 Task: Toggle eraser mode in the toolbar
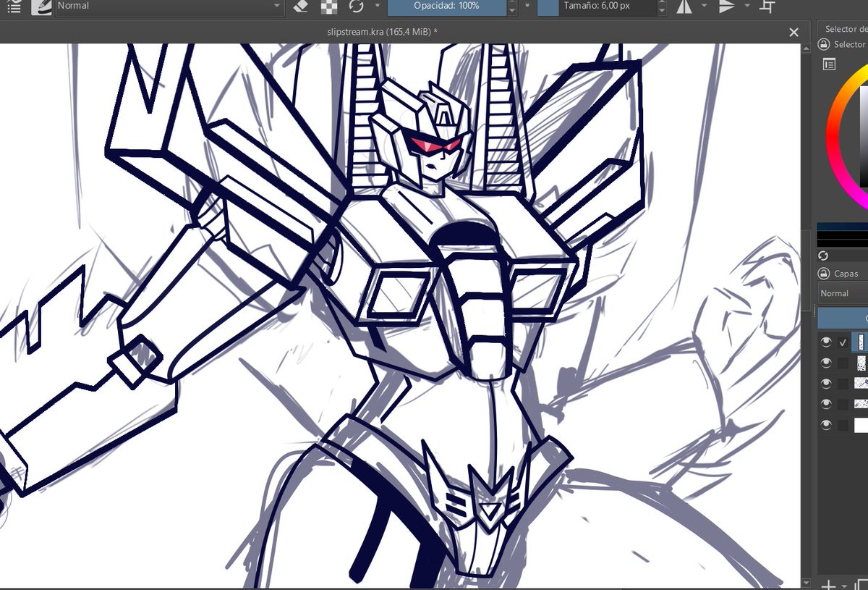coord(302,7)
